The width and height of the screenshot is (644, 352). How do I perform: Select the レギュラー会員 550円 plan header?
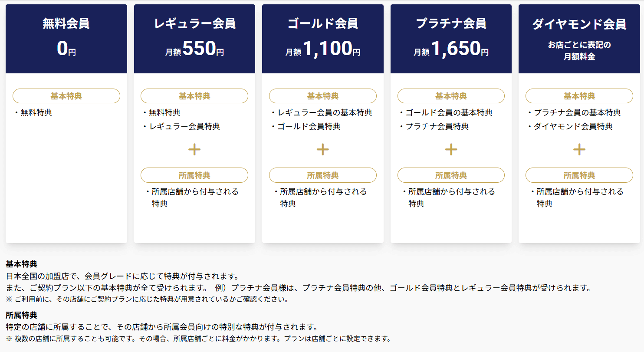pyautogui.click(x=194, y=39)
